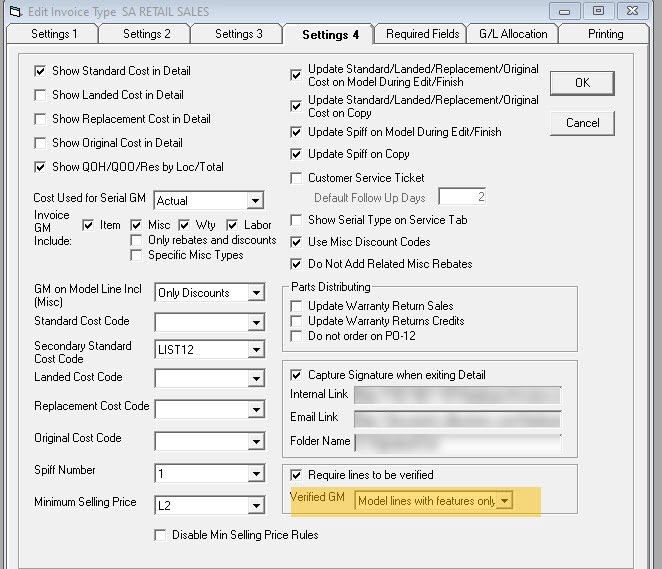This screenshot has height=569, width=662.
Task: Toggle Capture Signature when exiting Detail
Action: click(296, 375)
